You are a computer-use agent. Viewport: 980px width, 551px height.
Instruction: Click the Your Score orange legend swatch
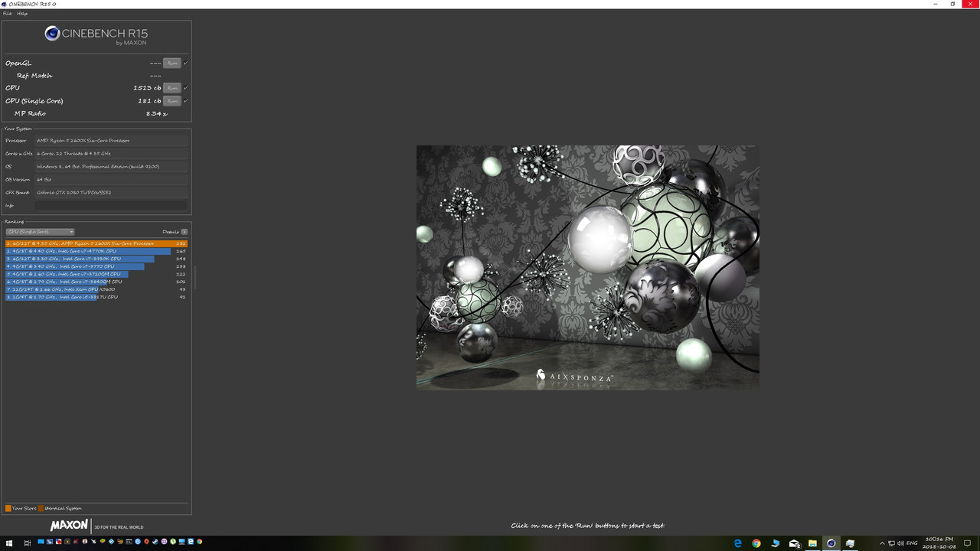(x=8, y=508)
